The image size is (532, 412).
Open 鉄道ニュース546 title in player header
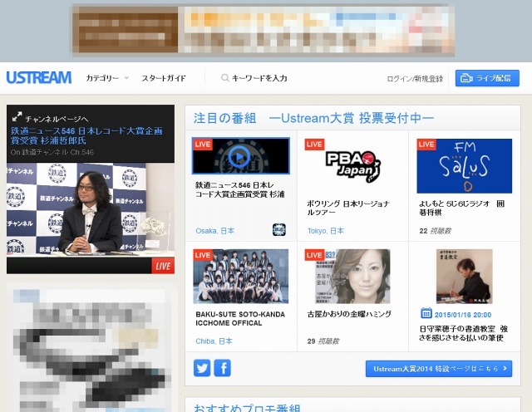pos(86,135)
